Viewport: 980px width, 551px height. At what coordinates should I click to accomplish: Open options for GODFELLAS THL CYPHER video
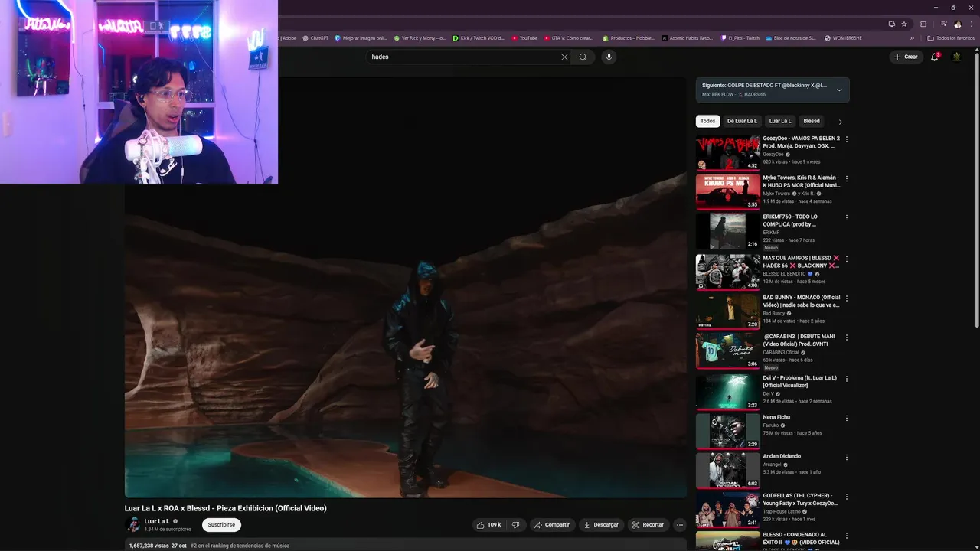pos(846,497)
